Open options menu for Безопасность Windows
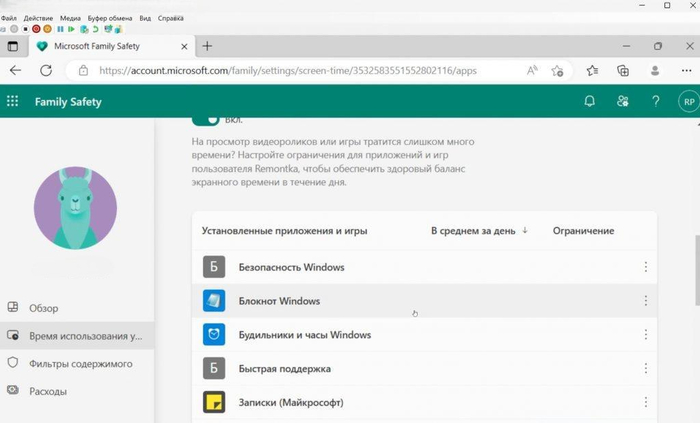Viewport: 700px width, 423px height. [x=645, y=267]
